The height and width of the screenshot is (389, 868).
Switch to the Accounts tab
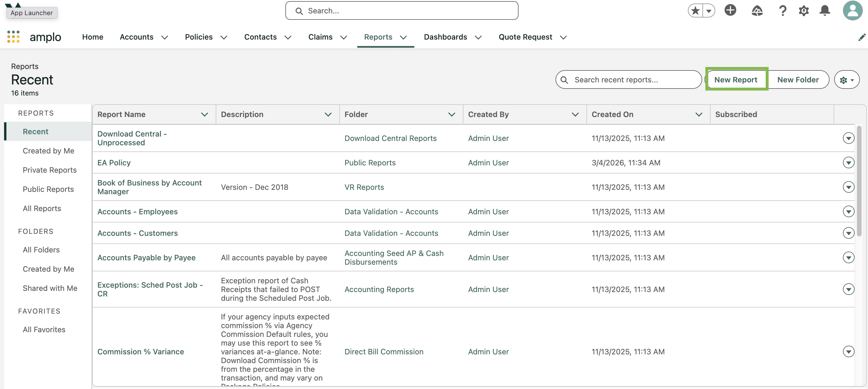click(x=136, y=37)
